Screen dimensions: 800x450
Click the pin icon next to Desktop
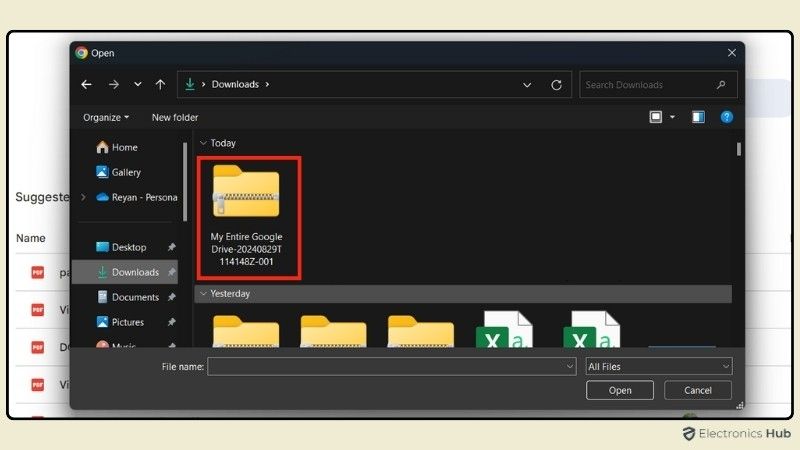(171, 247)
